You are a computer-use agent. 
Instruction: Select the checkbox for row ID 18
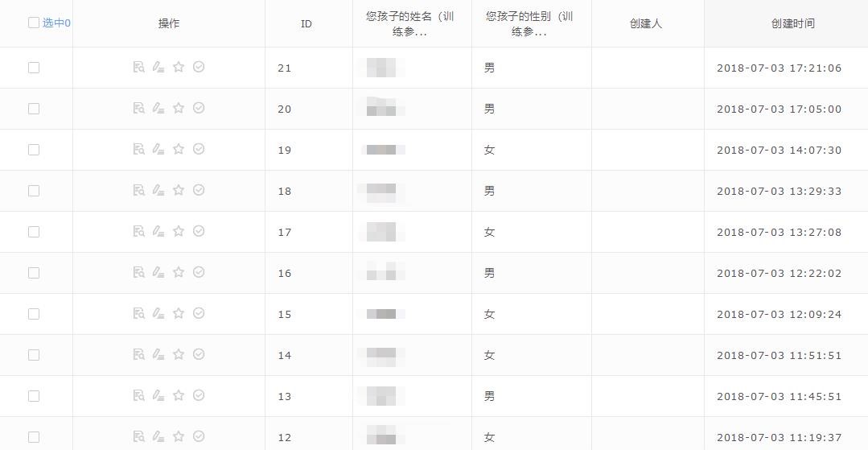coord(34,191)
